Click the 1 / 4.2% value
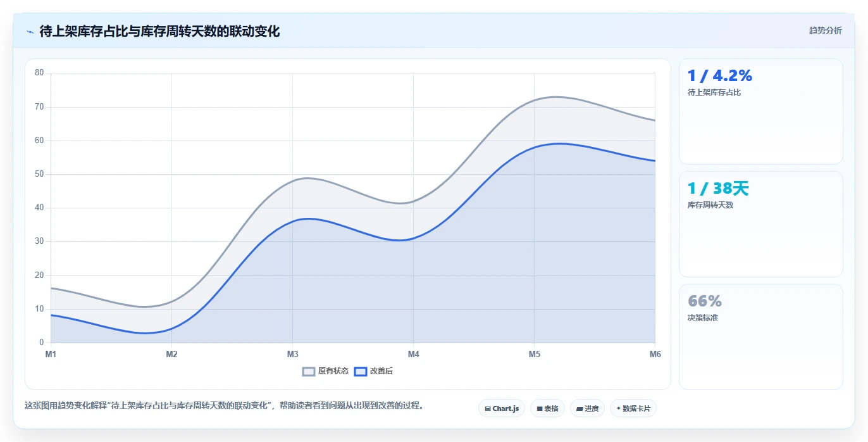 [x=720, y=76]
